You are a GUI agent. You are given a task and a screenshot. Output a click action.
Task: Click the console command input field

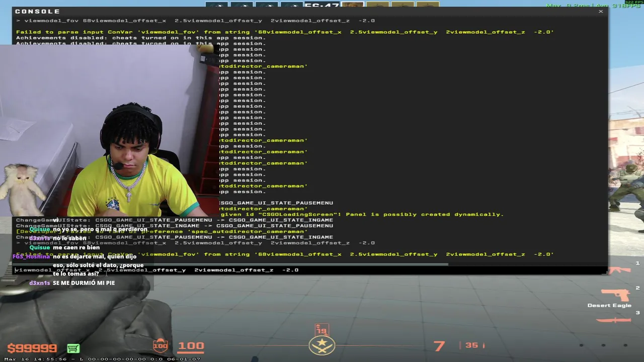(x=309, y=270)
